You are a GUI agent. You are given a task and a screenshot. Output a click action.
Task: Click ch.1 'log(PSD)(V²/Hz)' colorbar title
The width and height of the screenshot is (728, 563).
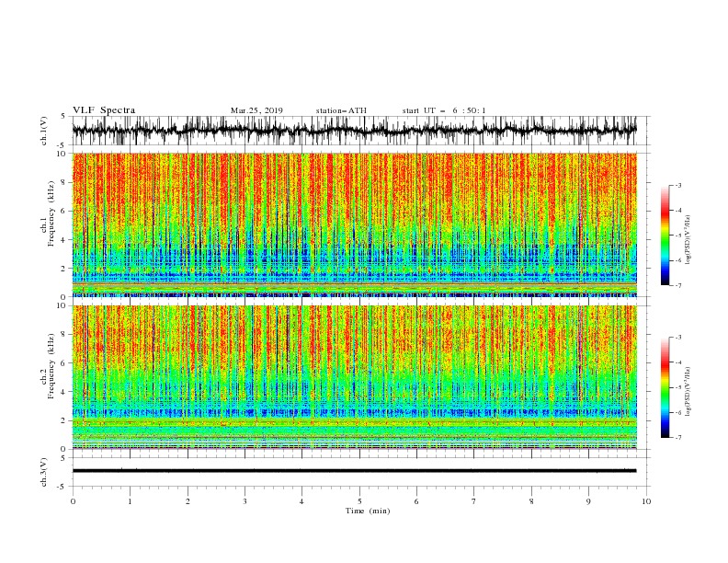click(x=689, y=240)
